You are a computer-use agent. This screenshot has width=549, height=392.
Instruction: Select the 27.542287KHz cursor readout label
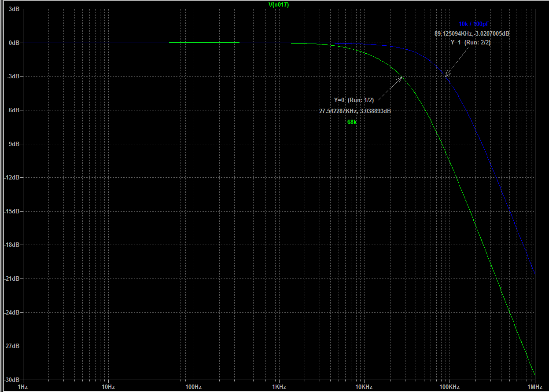point(355,111)
